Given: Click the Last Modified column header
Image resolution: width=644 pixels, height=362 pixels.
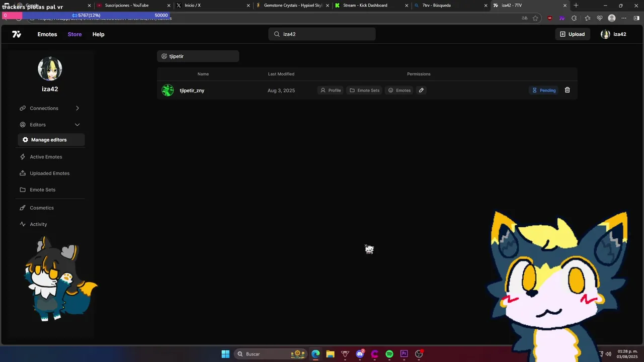Looking at the screenshot, I should (x=281, y=74).
